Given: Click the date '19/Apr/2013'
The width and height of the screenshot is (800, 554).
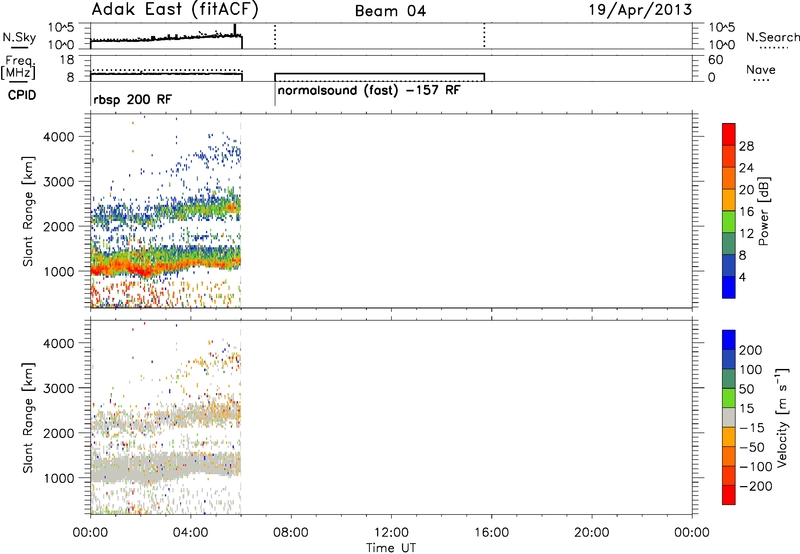Looking at the screenshot, I should (x=640, y=10).
